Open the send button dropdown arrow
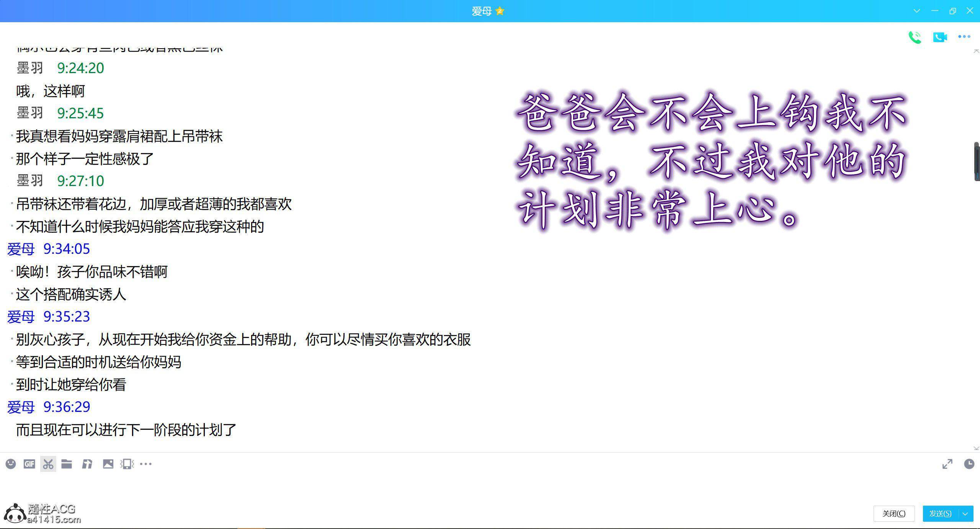The image size is (980, 529). (x=965, y=514)
